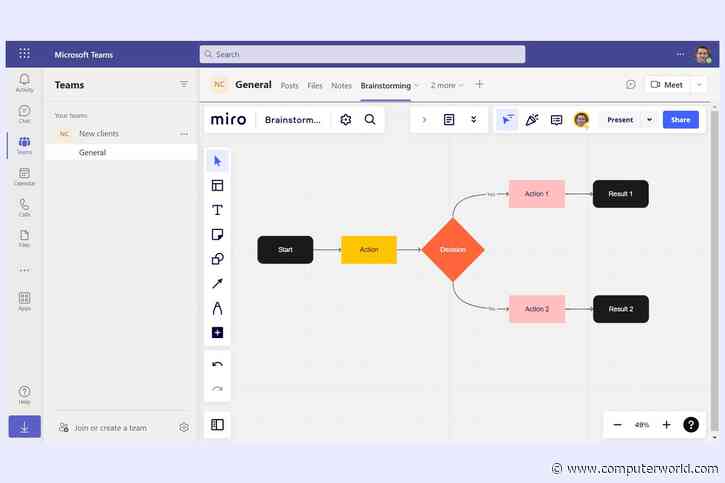The width and height of the screenshot is (725, 483).
Task: Zoom in the Miro board
Action: 666,424
